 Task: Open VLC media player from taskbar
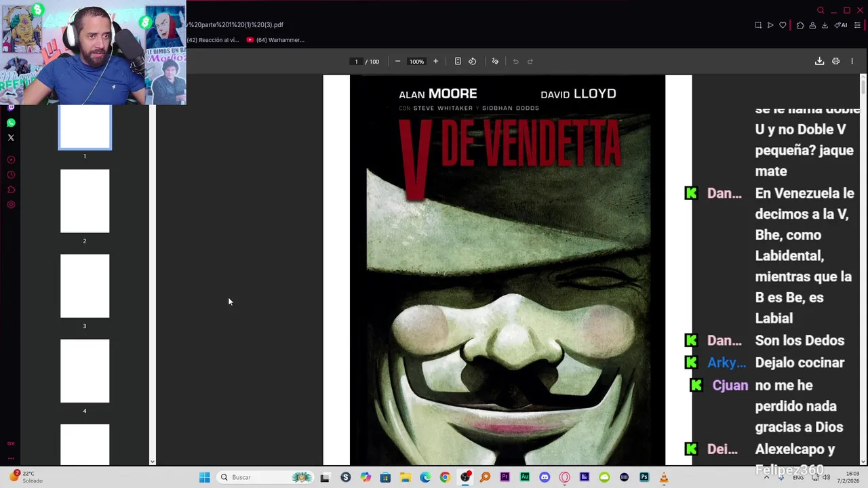pos(664,477)
